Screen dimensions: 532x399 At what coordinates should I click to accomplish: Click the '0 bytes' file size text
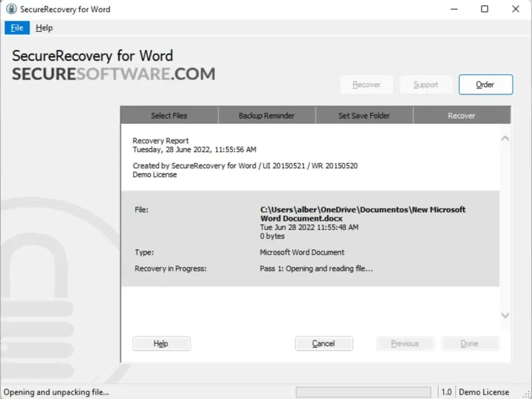[x=272, y=236]
